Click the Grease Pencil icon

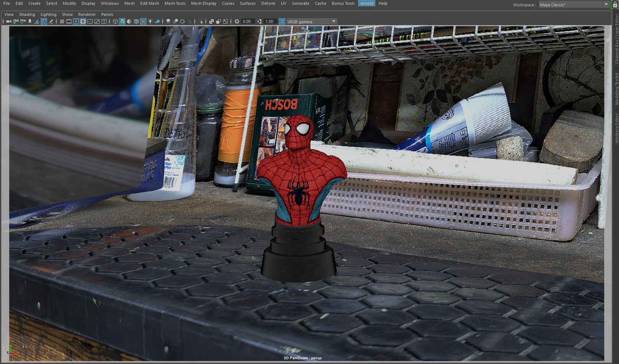tap(51, 21)
